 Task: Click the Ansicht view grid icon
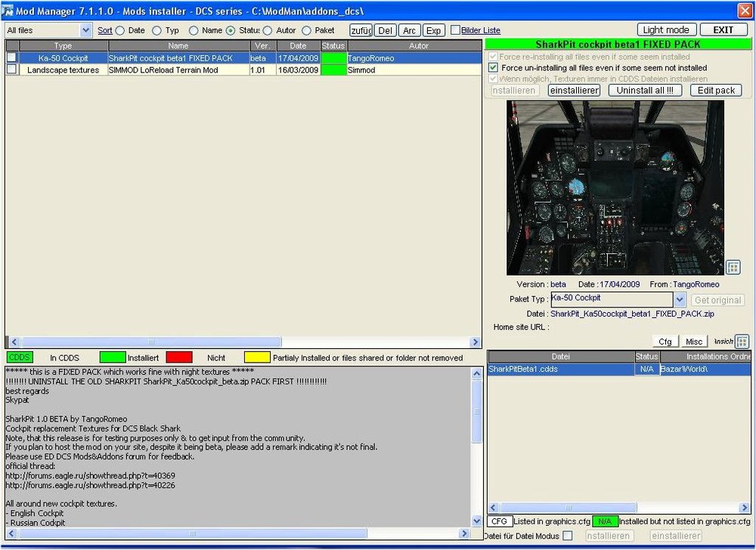coord(742,341)
